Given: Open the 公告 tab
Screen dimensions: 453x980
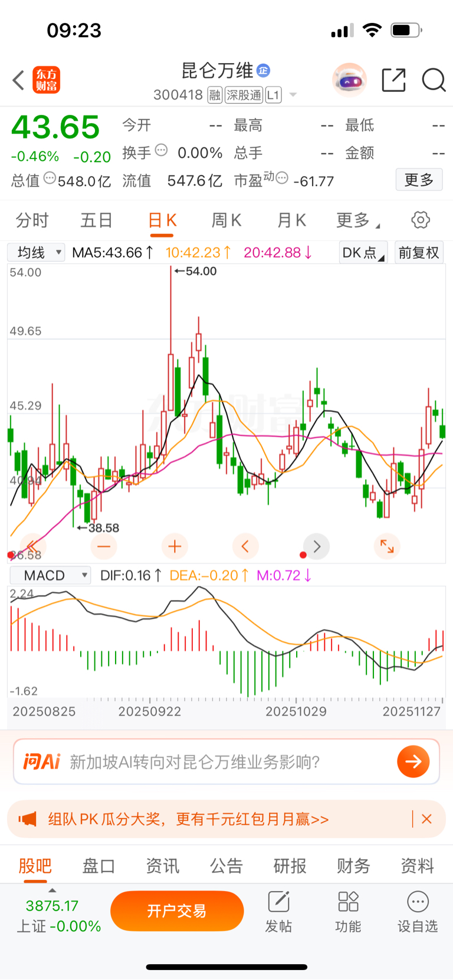Looking at the screenshot, I should tap(226, 866).
